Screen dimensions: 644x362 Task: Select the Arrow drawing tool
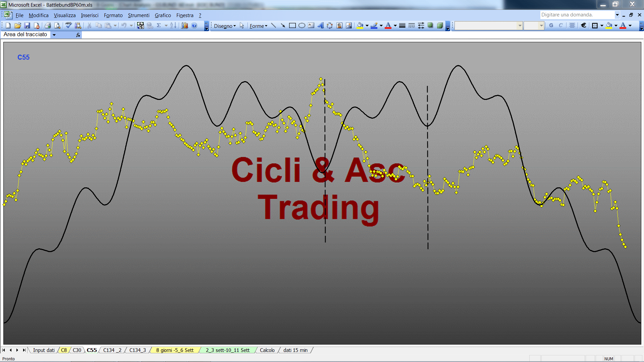(283, 25)
